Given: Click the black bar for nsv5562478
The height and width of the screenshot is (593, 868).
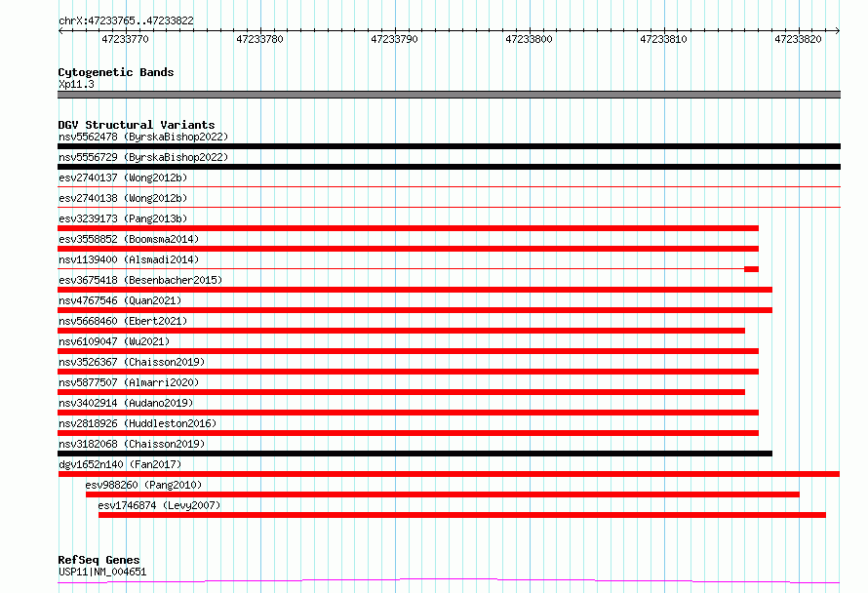Looking at the screenshot, I should click(x=449, y=146).
